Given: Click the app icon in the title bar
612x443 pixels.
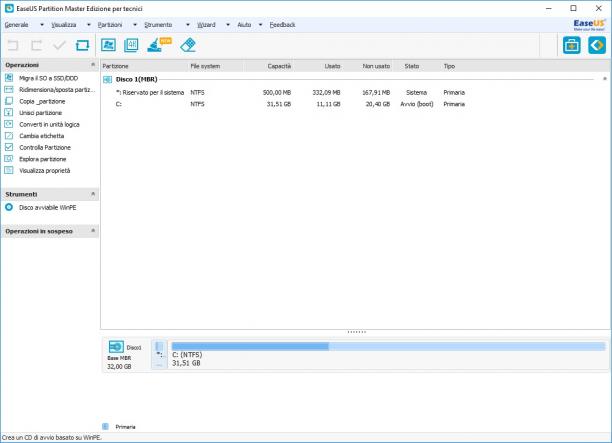Looking at the screenshot, I should (9, 8).
